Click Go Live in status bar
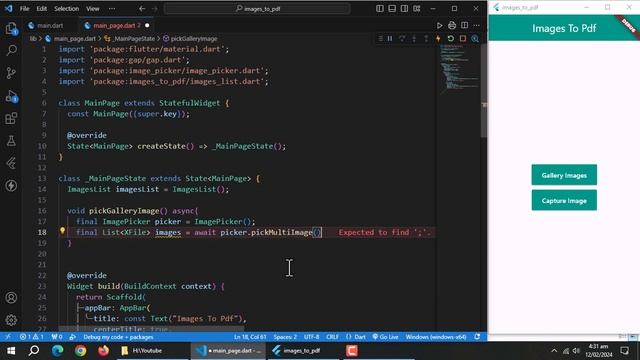Viewport: 640px width, 360px height. click(385, 337)
